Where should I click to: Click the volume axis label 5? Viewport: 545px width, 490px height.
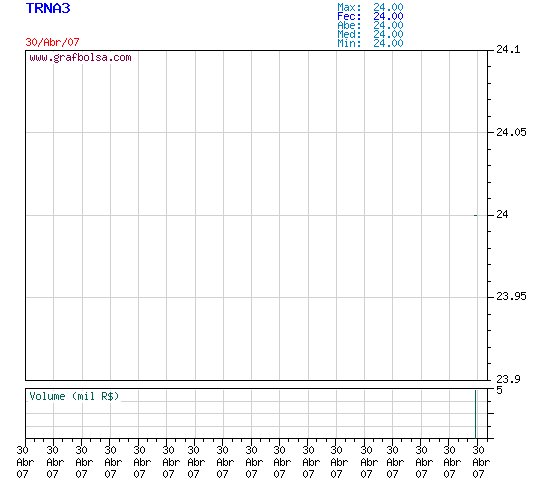pos(499,390)
